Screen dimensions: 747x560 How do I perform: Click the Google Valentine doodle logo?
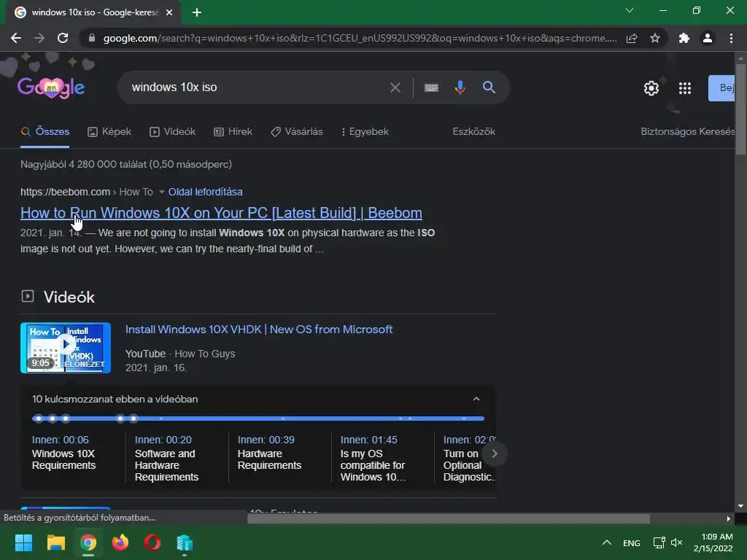tap(51, 87)
